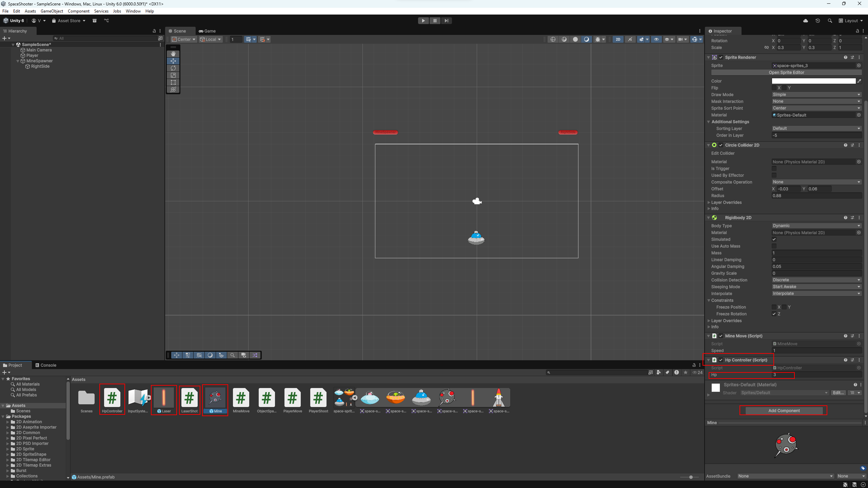Open the GameObject menu
Image resolution: width=868 pixels, height=488 pixels.
click(52, 11)
